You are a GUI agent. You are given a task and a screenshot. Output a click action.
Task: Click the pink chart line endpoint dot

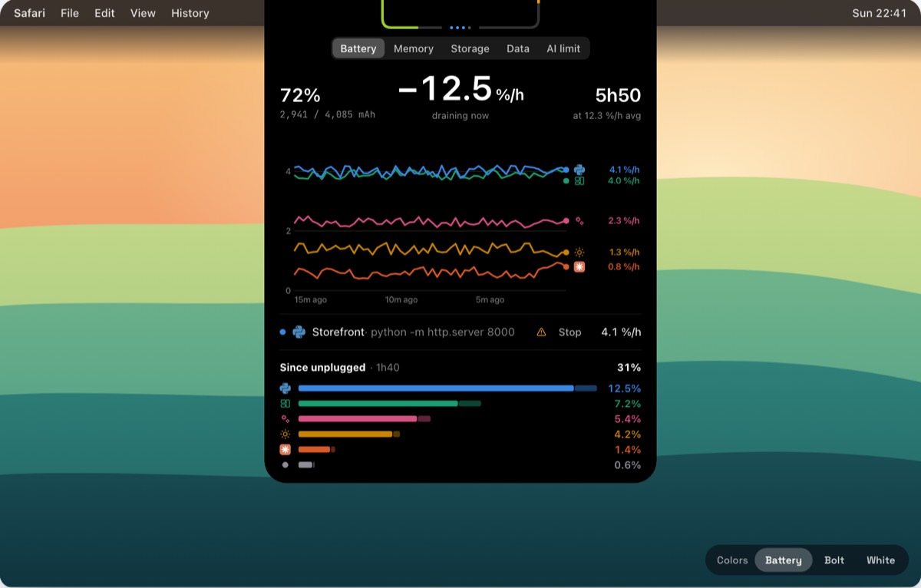point(566,220)
